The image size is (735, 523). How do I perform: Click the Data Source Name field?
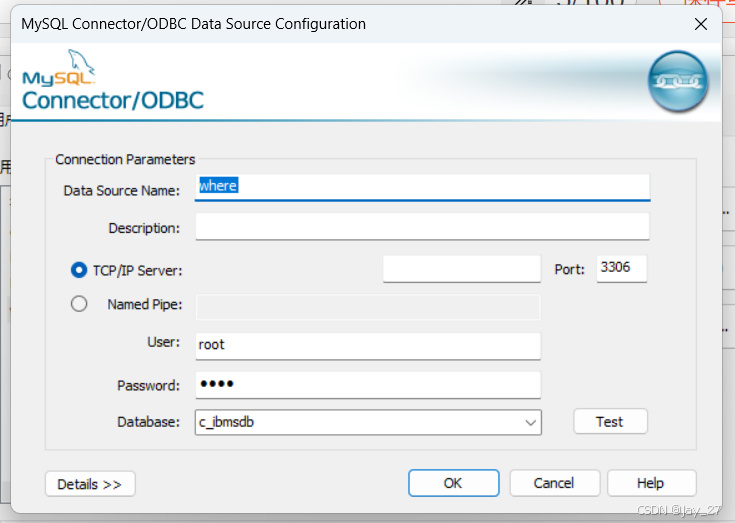coord(422,187)
